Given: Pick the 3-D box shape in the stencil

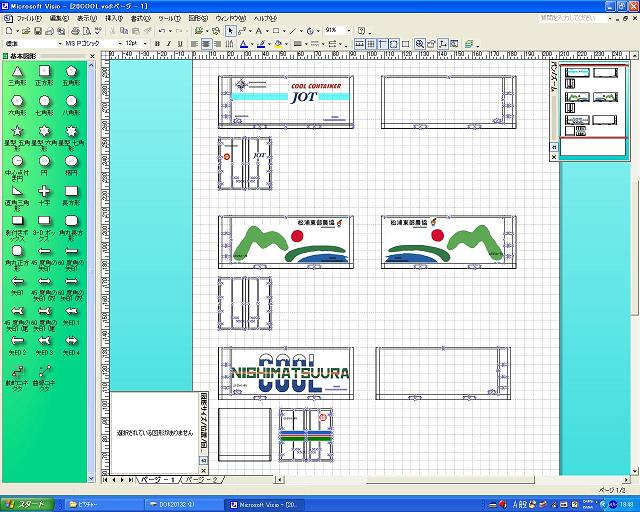Looking at the screenshot, I should (44, 228).
